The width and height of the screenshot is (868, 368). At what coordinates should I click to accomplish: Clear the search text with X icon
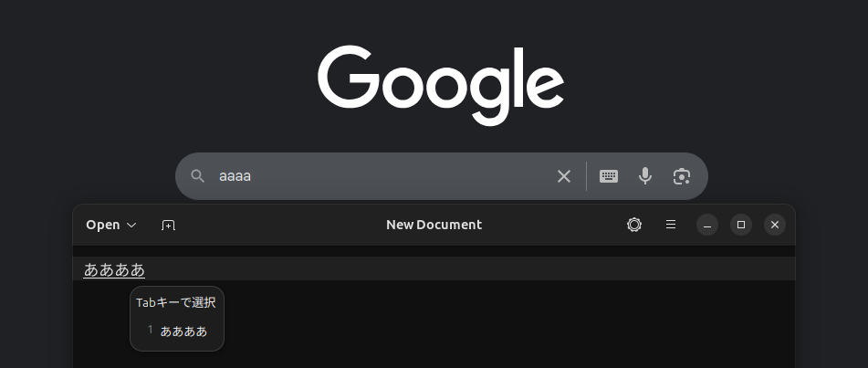(x=563, y=176)
